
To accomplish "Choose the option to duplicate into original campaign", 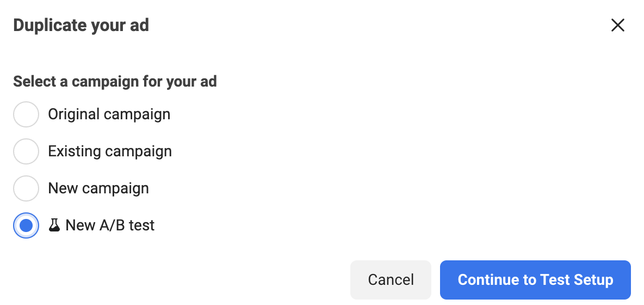I will 26,114.
